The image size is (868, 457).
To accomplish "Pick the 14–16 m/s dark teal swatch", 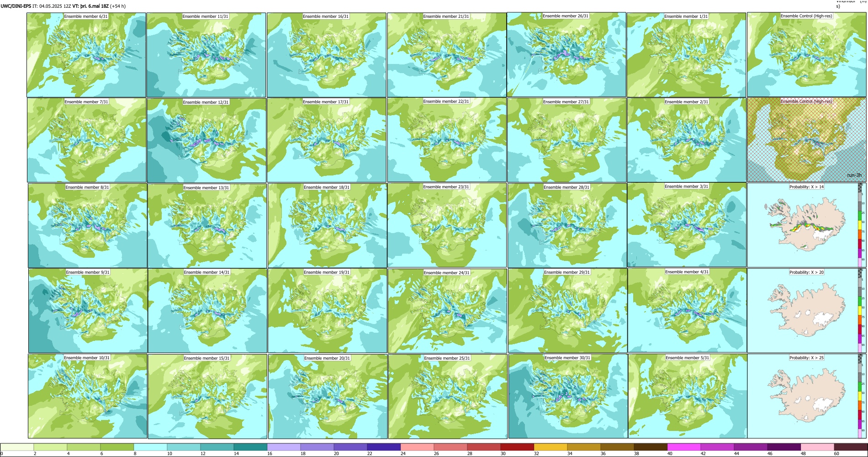I will click(x=250, y=447).
